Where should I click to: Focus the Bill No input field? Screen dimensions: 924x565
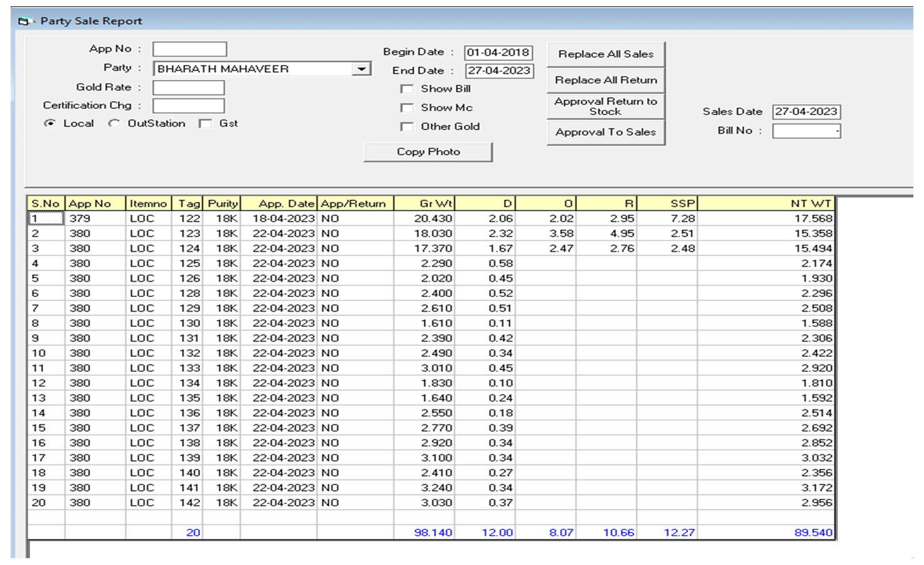(806, 131)
